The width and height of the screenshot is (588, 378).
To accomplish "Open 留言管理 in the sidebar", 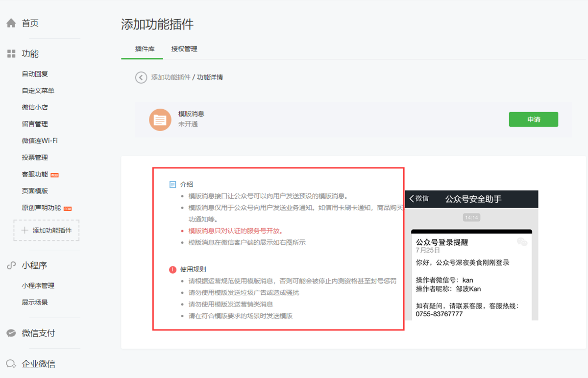I will click(x=35, y=124).
